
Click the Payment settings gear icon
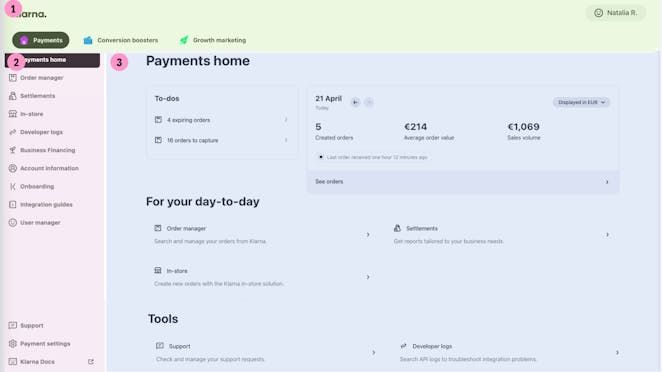[x=13, y=344]
